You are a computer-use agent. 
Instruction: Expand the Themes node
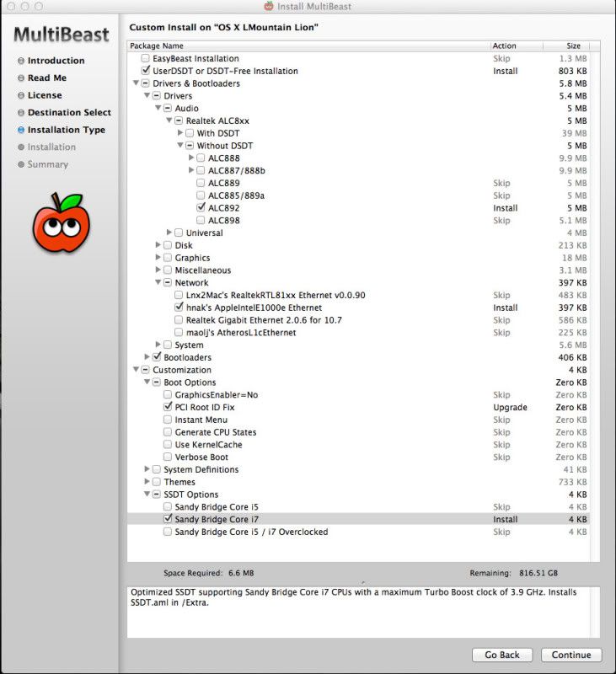[x=147, y=481]
